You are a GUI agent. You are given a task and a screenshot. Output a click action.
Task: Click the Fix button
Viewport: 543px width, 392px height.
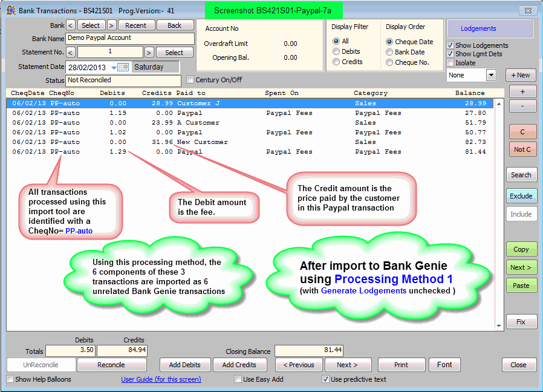[x=521, y=322]
